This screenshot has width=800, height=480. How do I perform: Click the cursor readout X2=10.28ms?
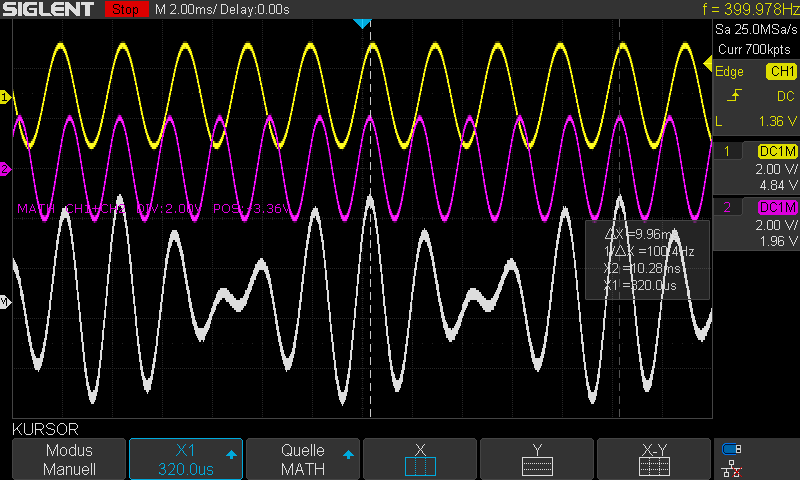click(x=642, y=268)
